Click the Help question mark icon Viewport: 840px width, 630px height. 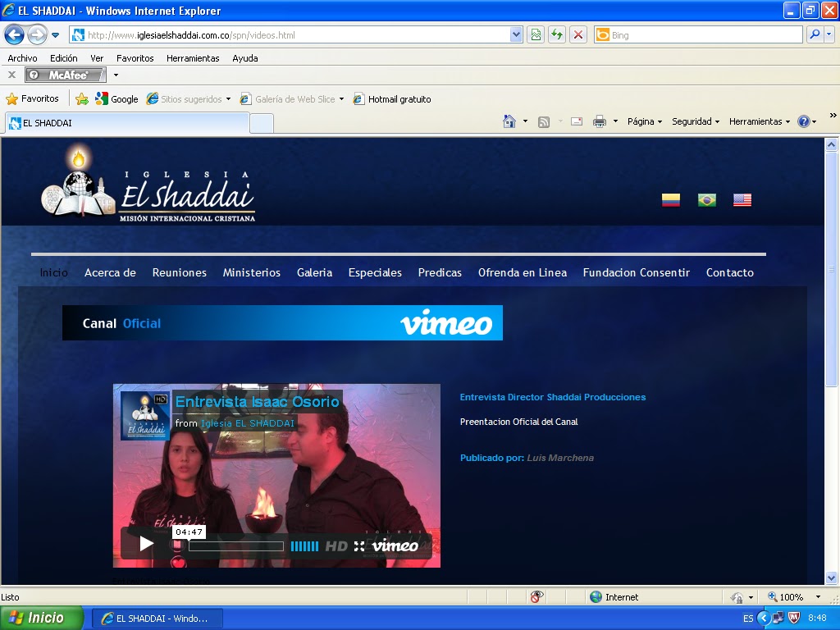[x=804, y=121]
